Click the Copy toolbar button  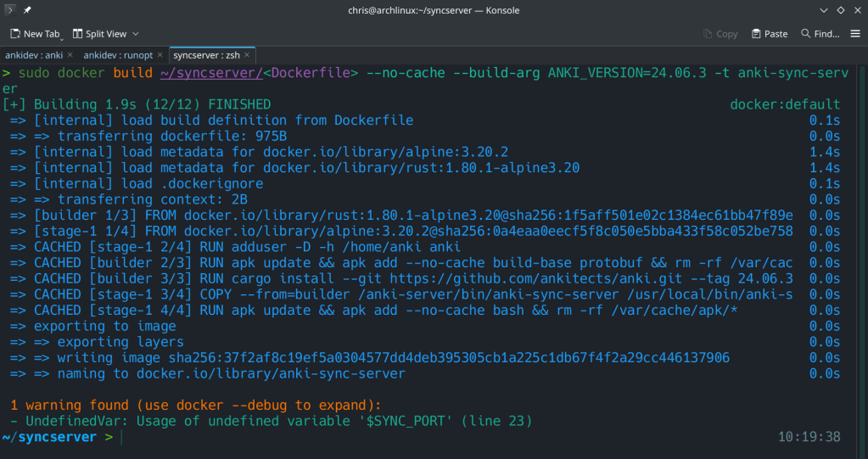720,34
